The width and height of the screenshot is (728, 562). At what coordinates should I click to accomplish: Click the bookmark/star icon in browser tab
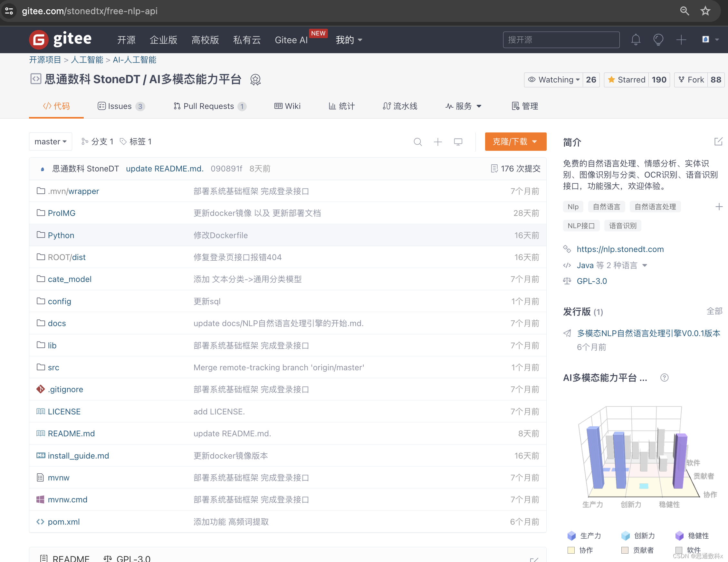[707, 11]
